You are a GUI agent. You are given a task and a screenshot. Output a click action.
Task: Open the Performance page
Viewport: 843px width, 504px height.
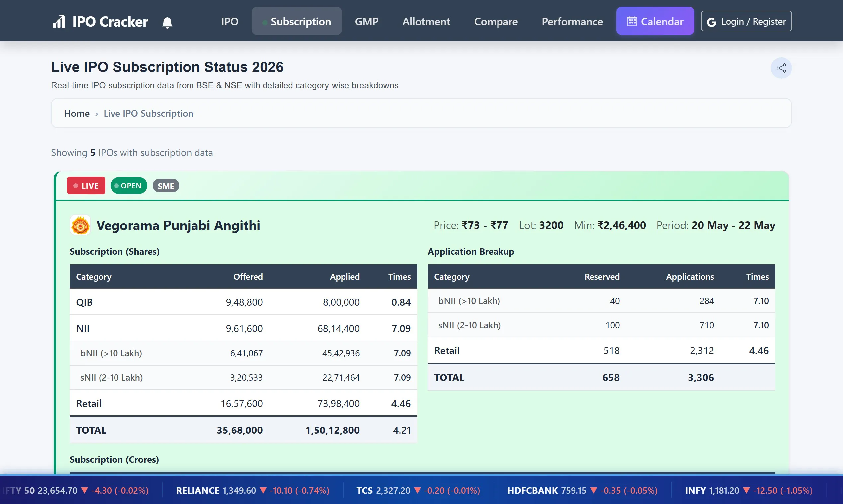(572, 22)
